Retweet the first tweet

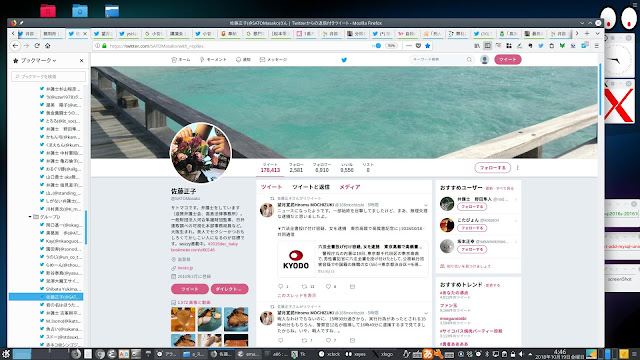click(304, 287)
